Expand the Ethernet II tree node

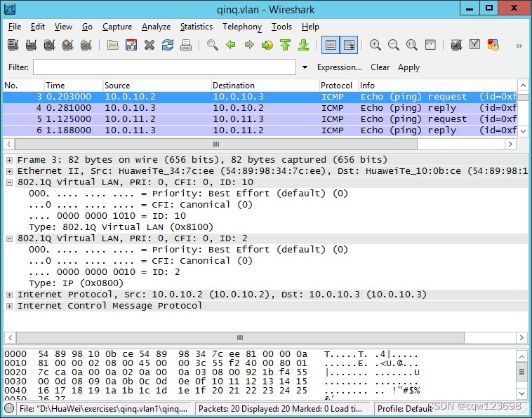(x=10, y=171)
